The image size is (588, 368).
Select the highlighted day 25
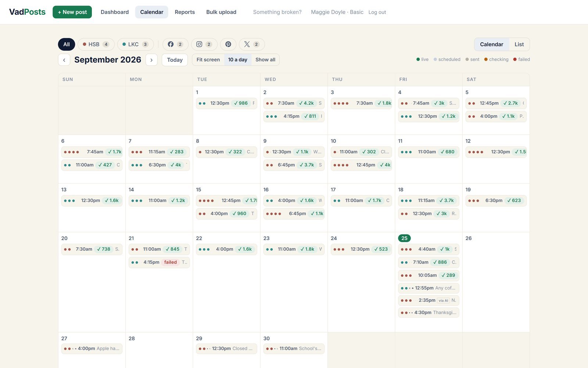point(404,238)
